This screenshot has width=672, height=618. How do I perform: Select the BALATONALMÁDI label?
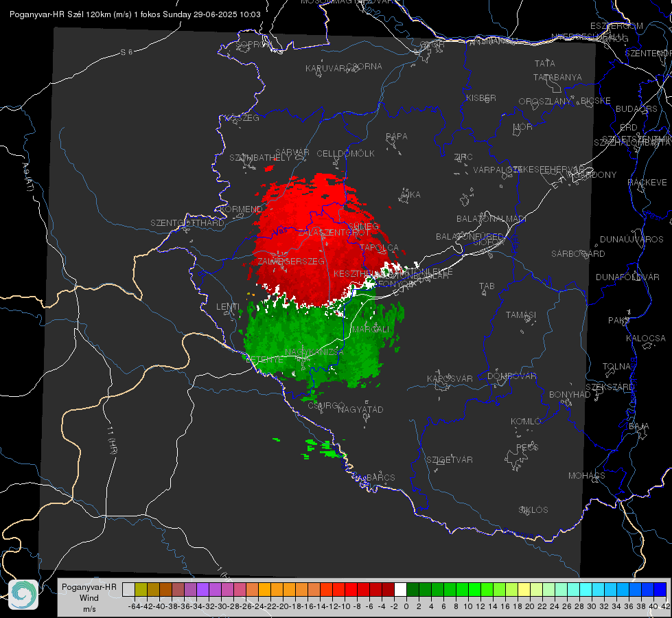[x=491, y=218]
